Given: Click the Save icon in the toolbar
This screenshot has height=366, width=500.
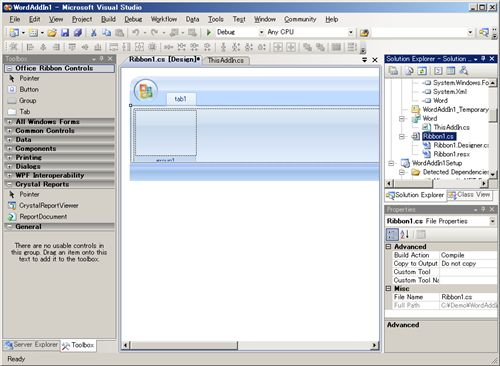Looking at the screenshot, I should click(x=65, y=32).
